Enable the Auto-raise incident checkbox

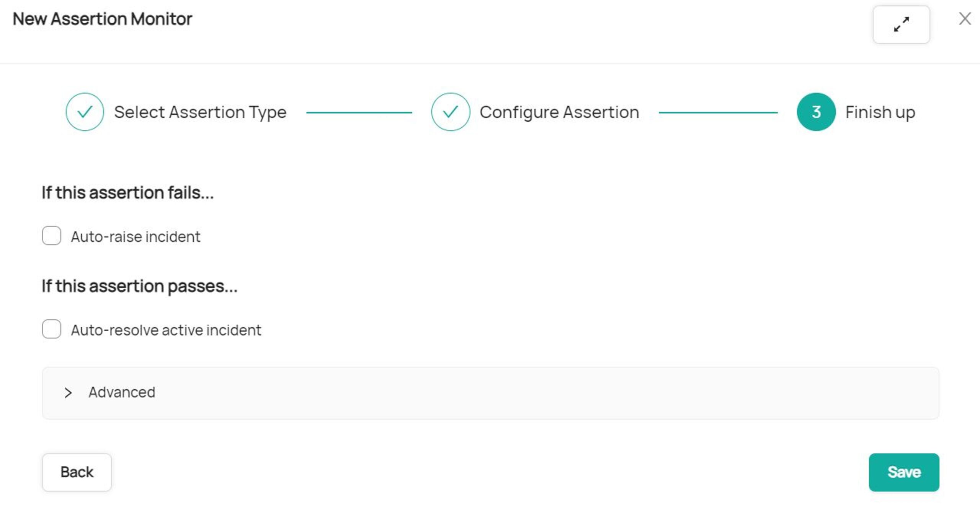[52, 236]
